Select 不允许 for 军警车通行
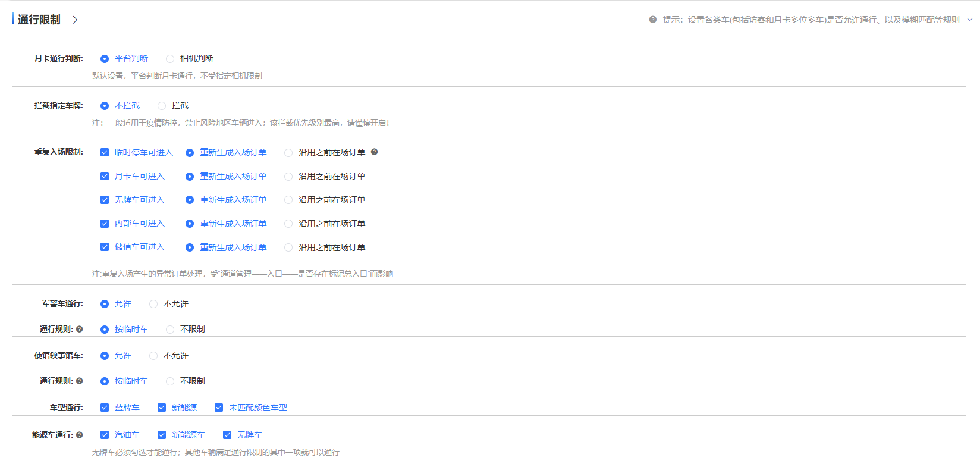The image size is (980, 464). [x=153, y=304]
